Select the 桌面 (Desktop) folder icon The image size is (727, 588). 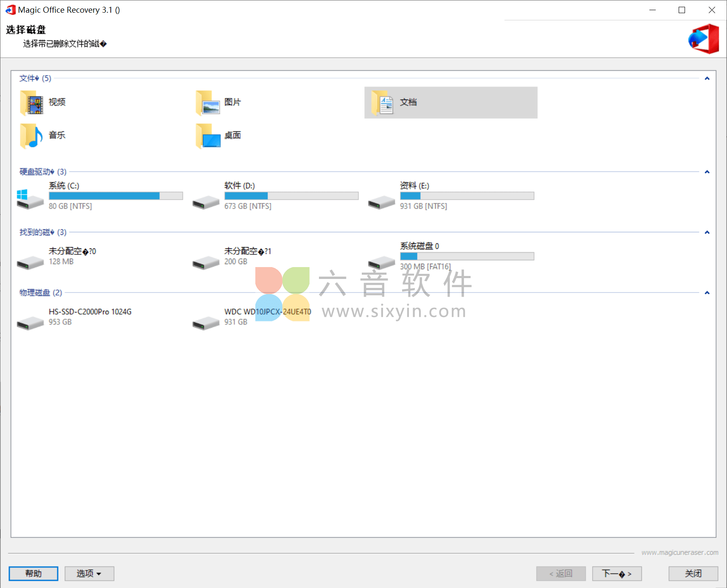tap(208, 136)
